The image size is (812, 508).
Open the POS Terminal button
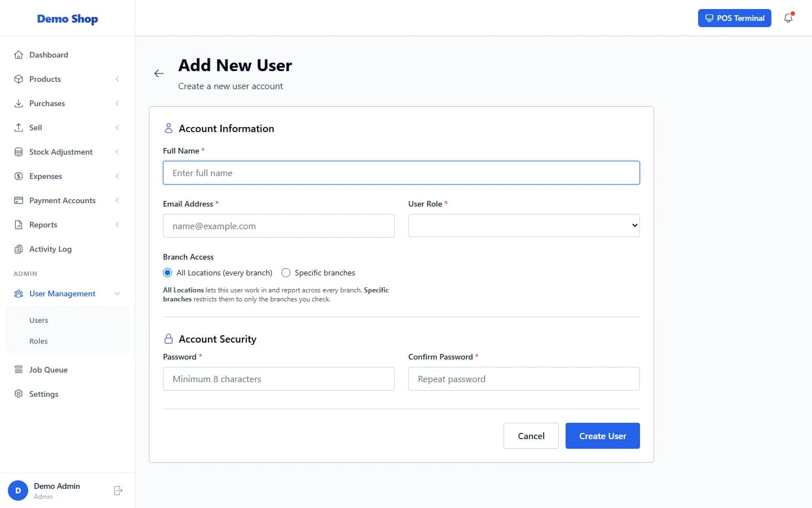point(735,18)
